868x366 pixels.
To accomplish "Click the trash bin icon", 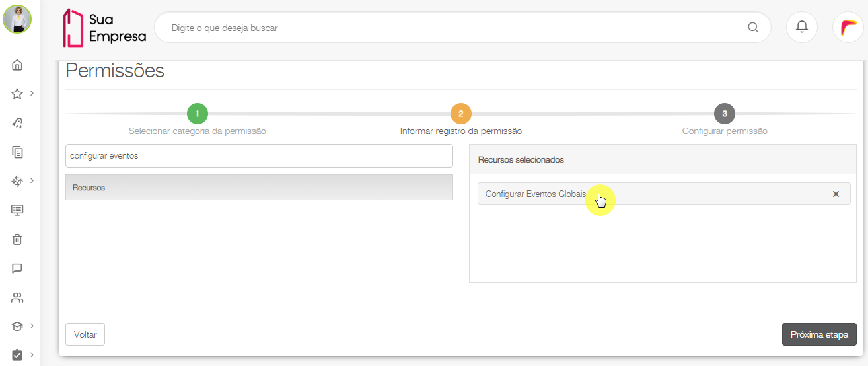I will [x=17, y=239].
